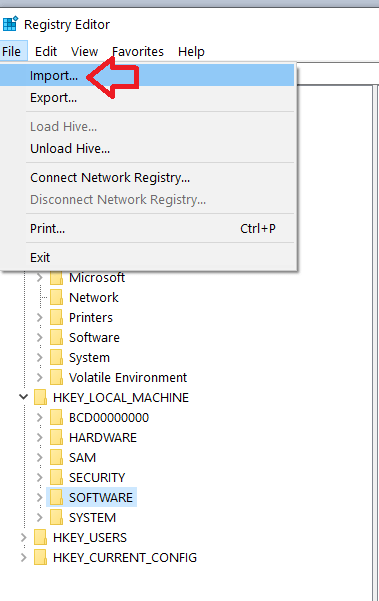Image resolution: width=379 pixels, height=601 pixels.
Task: Click the Registry Editor app icon
Action: click(10, 24)
